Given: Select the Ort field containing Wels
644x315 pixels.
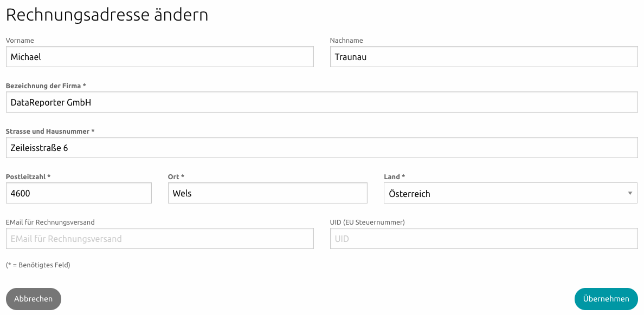Looking at the screenshot, I should click(x=268, y=193).
